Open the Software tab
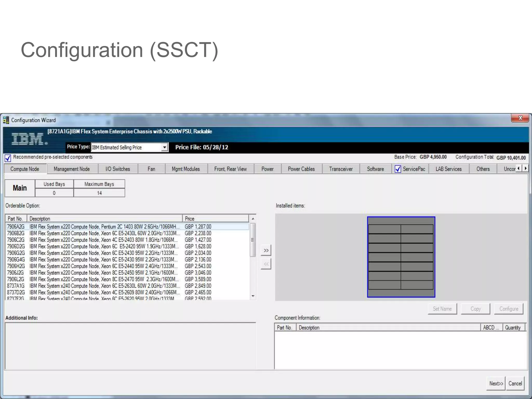Screen dimensions: 532x399 coord(375,169)
